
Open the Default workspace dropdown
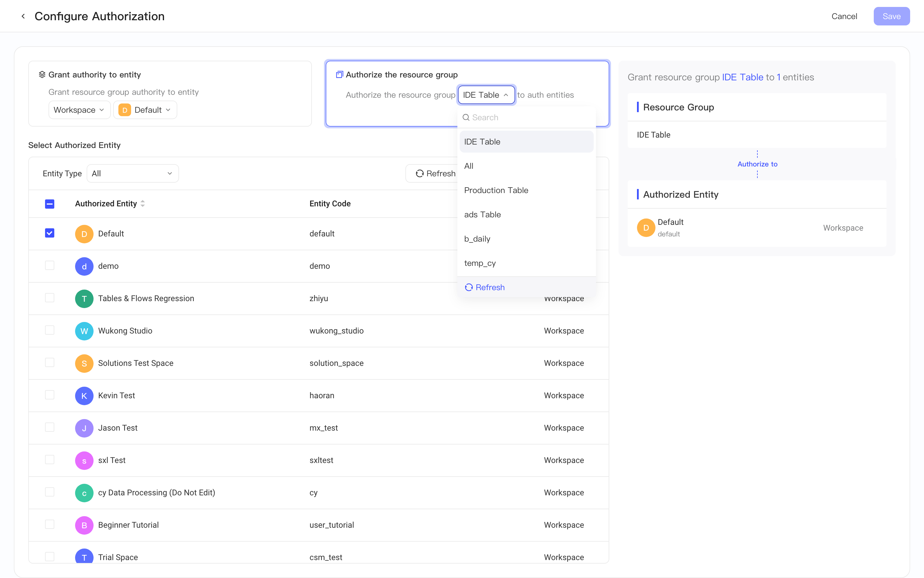[145, 110]
